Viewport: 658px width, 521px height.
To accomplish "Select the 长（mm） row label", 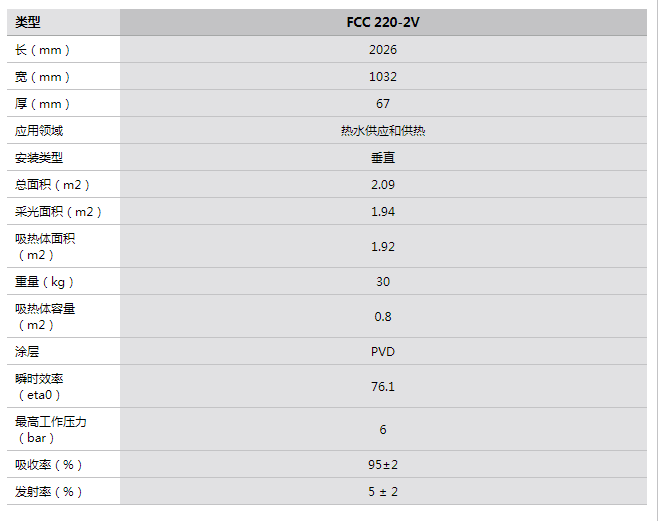I will click(43, 50).
